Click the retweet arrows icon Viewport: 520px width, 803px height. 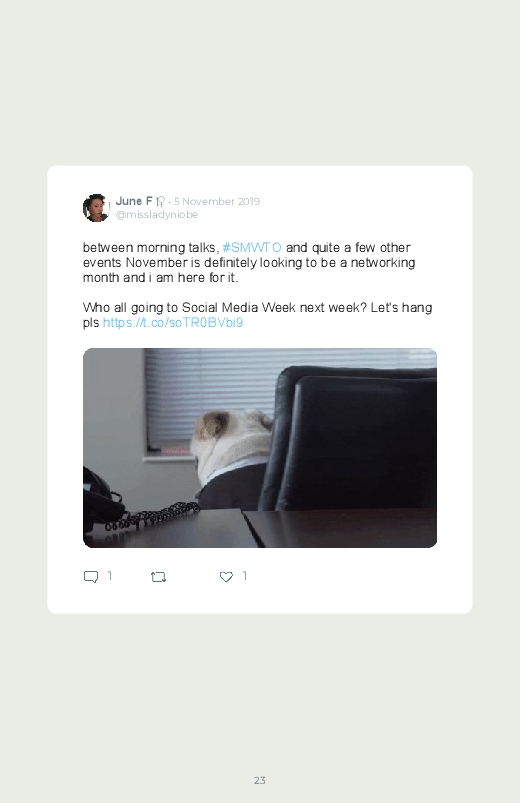pos(158,577)
